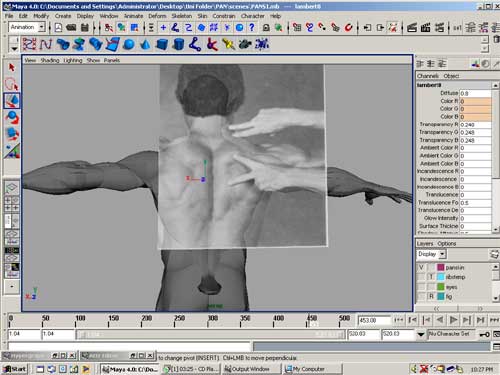Click the blue sphere shelf icon
Screen dimensions: 500x375
129,44
